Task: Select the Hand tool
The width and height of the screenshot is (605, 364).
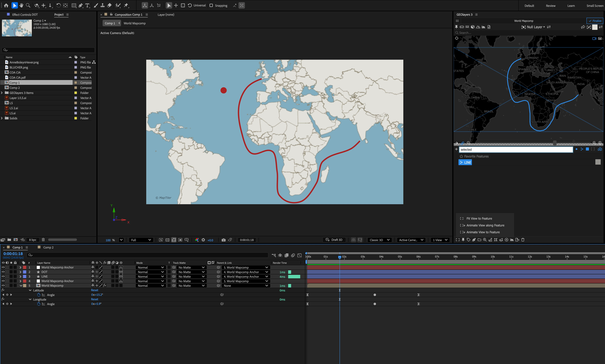Action: click(21, 5)
